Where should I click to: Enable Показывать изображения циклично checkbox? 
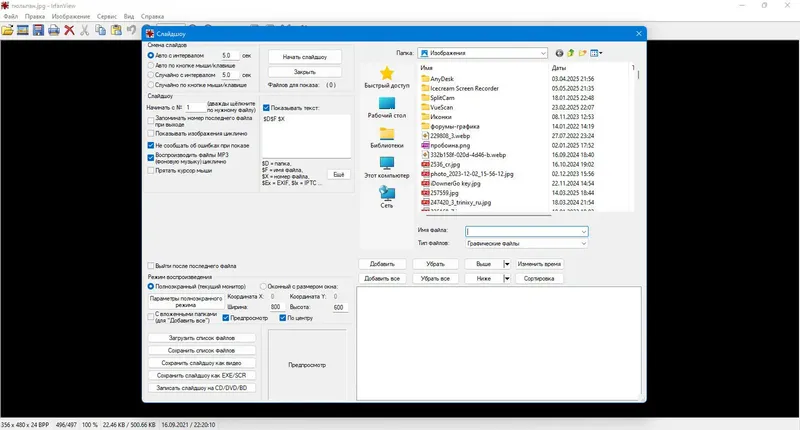(151, 134)
